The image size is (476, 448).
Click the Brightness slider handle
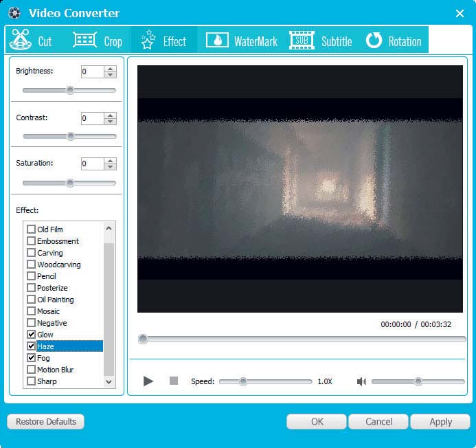coord(70,90)
